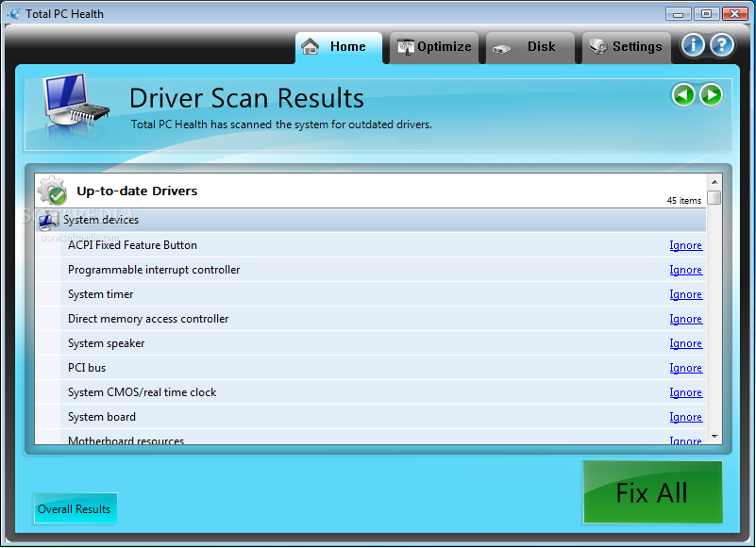The height and width of the screenshot is (548, 756).
Task: Open the Disk tab
Action: coord(529,47)
